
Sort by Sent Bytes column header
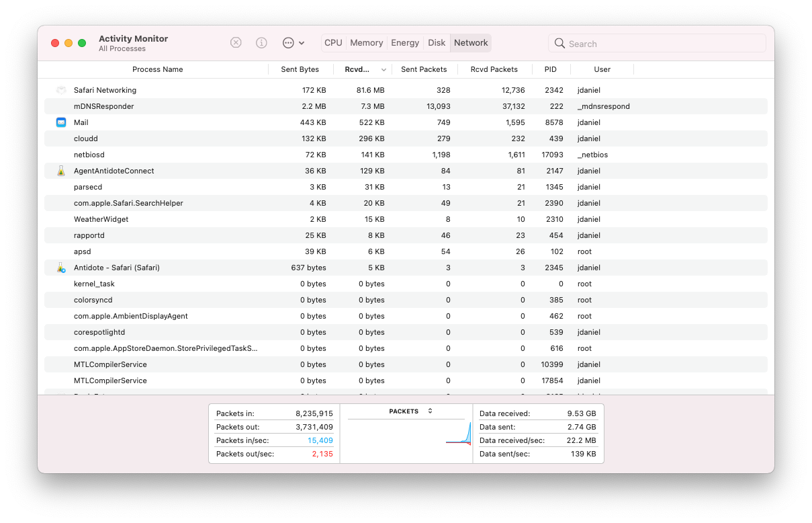pyautogui.click(x=300, y=69)
